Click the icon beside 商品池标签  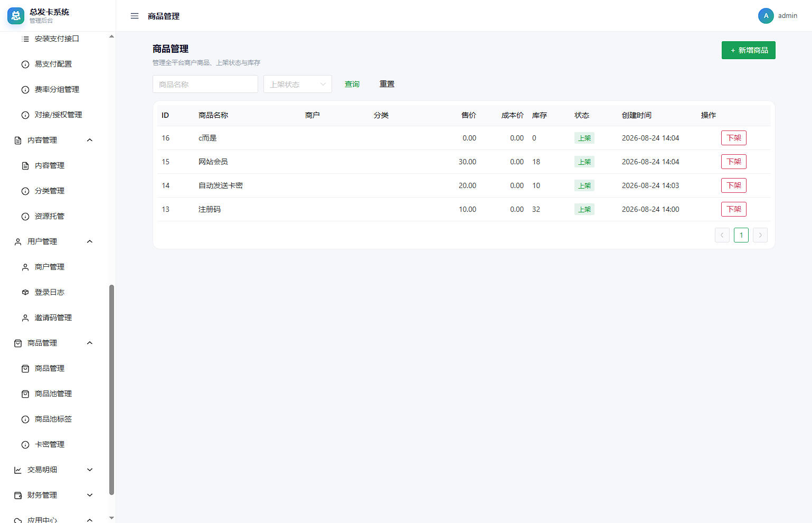coord(25,419)
